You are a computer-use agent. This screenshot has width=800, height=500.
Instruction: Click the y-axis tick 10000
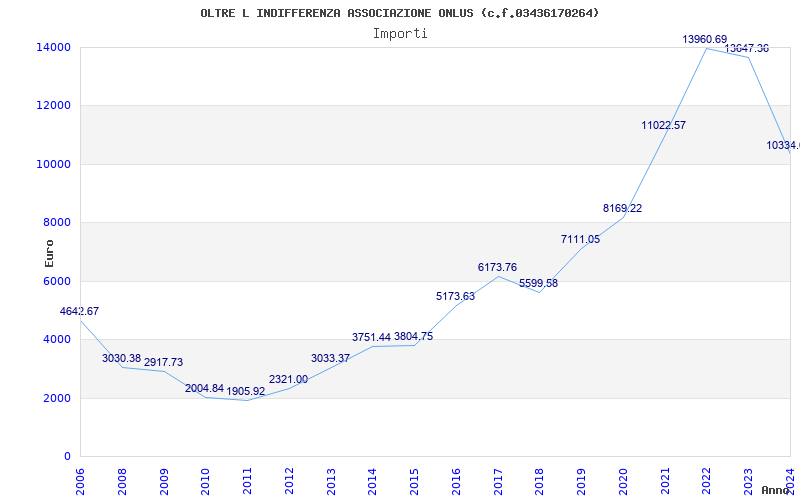(53, 164)
